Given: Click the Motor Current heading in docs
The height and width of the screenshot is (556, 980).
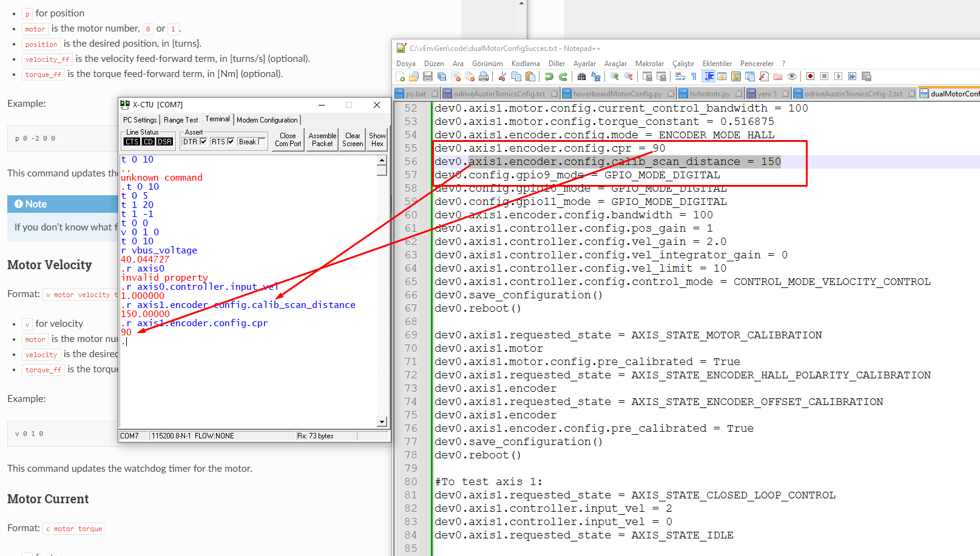Looking at the screenshot, I should tap(48, 499).
